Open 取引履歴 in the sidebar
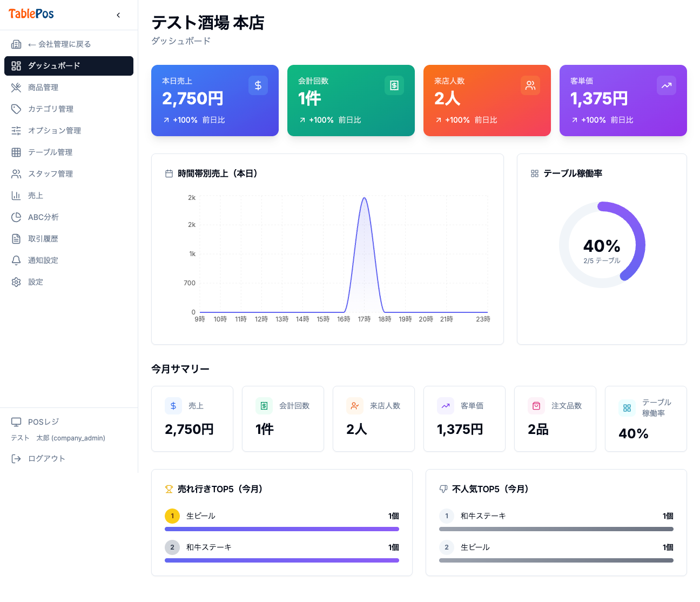 pyautogui.click(x=69, y=239)
